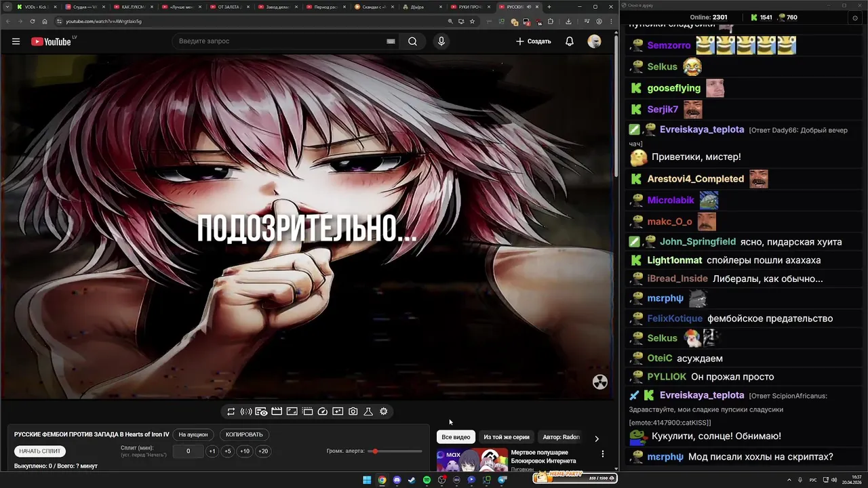This screenshot has width=868, height=488.
Task: Click the flask experiments icon
Action: (x=368, y=411)
